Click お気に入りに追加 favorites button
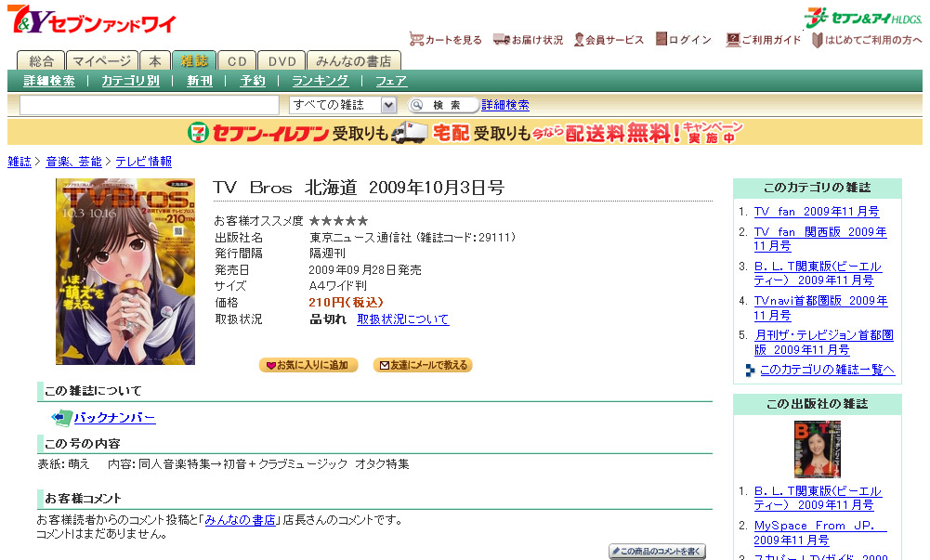Viewport: 930px width, 560px height. pos(308,365)
